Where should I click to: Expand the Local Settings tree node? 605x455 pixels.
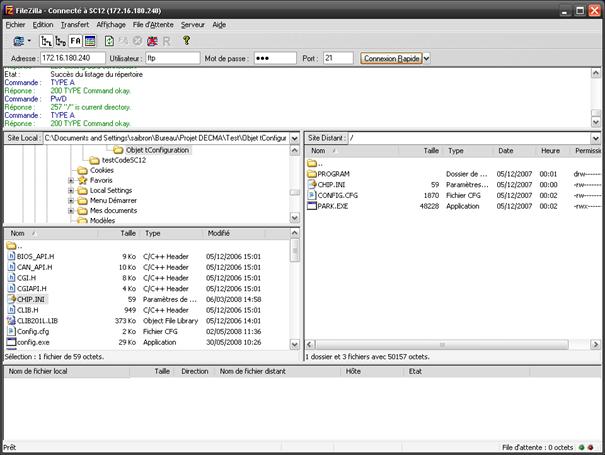pos(71,190)
